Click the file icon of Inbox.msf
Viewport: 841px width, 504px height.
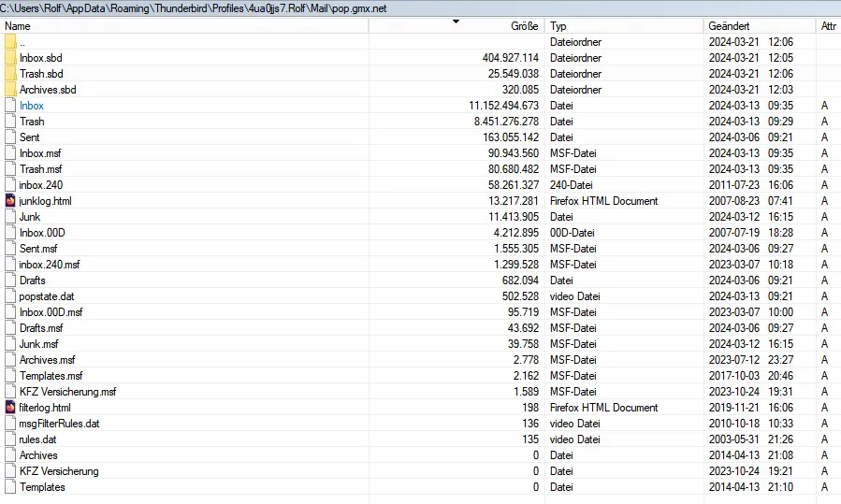pos(10,153)
